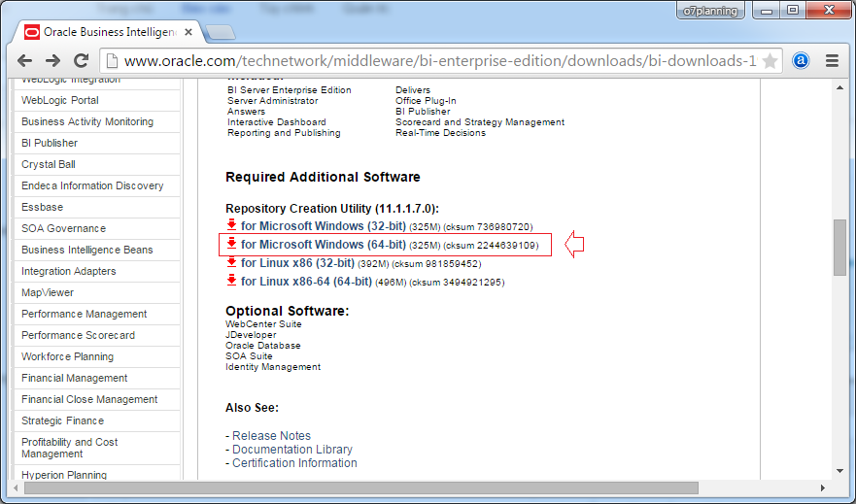Click 'Scorecard and Strategy Management' text
The image size is (856, 504).
click(x=480, y=122)
